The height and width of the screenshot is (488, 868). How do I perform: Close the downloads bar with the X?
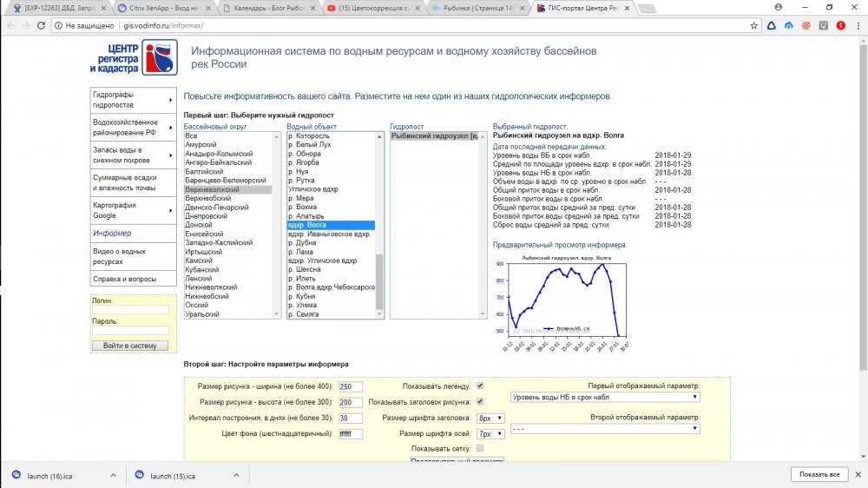click(855, 475)
